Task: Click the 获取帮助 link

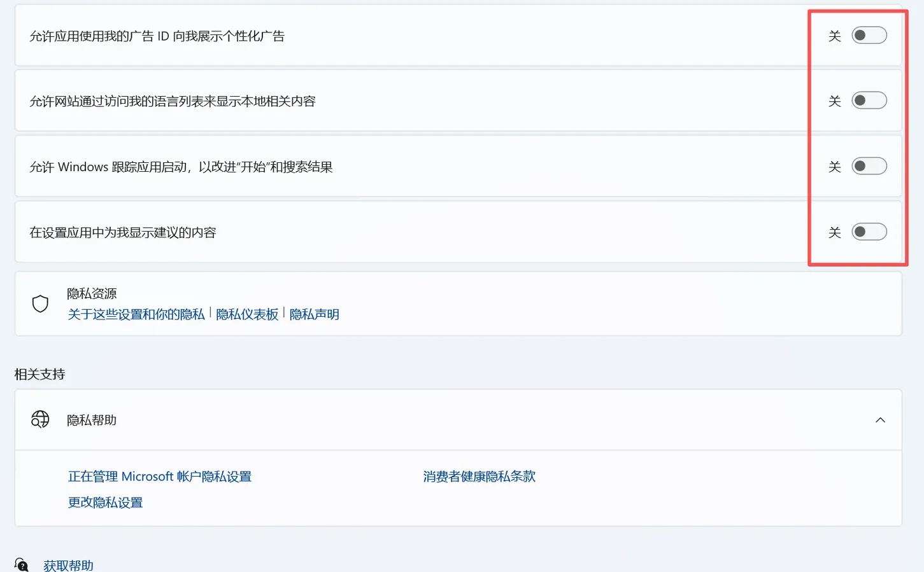Action: (68, 564)
